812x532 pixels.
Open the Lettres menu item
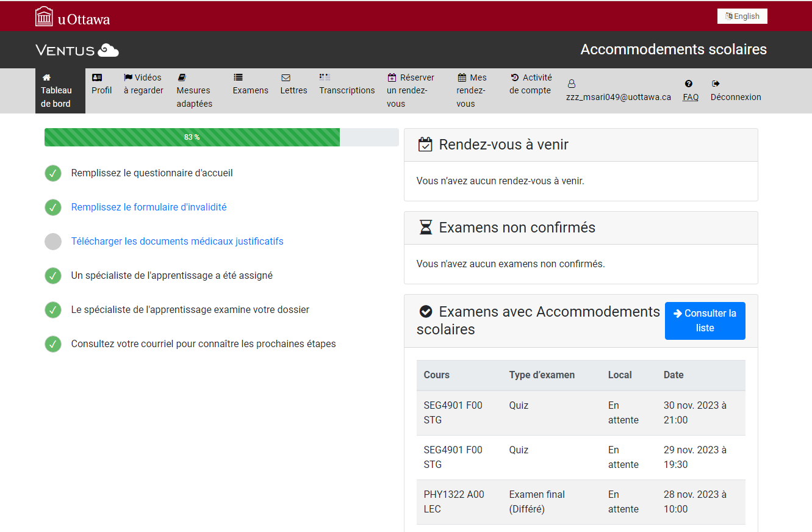(293, 84)
